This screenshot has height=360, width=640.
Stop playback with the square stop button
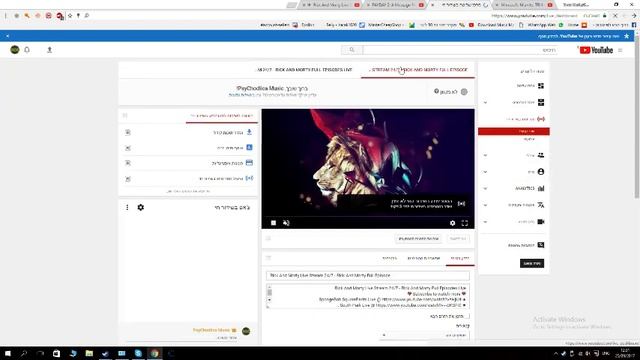pos(273,223)
